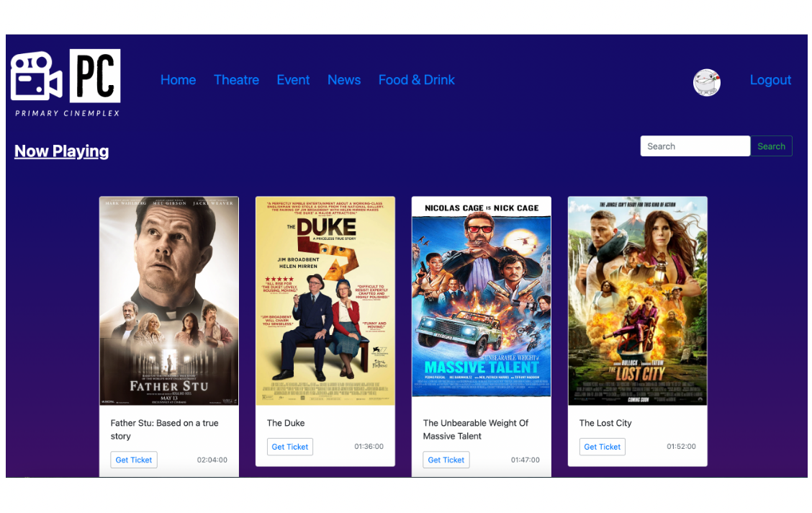The image size is (812, 513).
Task: Click the Now Playing heading
Action: coord(62,151)
